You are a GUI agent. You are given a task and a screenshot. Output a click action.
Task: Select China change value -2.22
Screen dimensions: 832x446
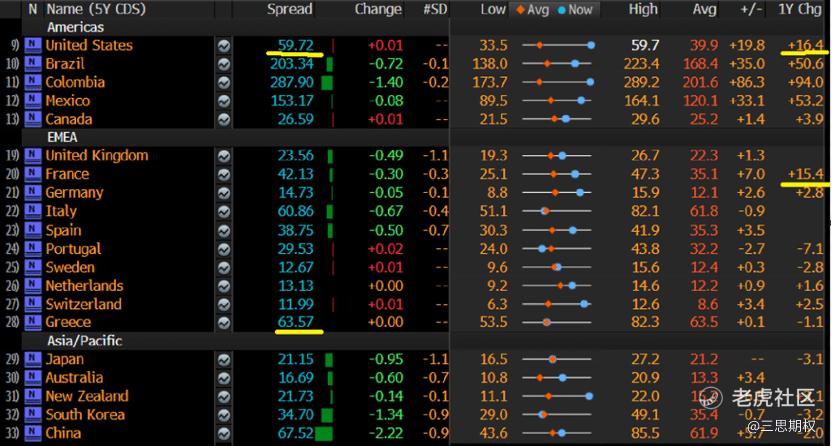pos(386,433)
